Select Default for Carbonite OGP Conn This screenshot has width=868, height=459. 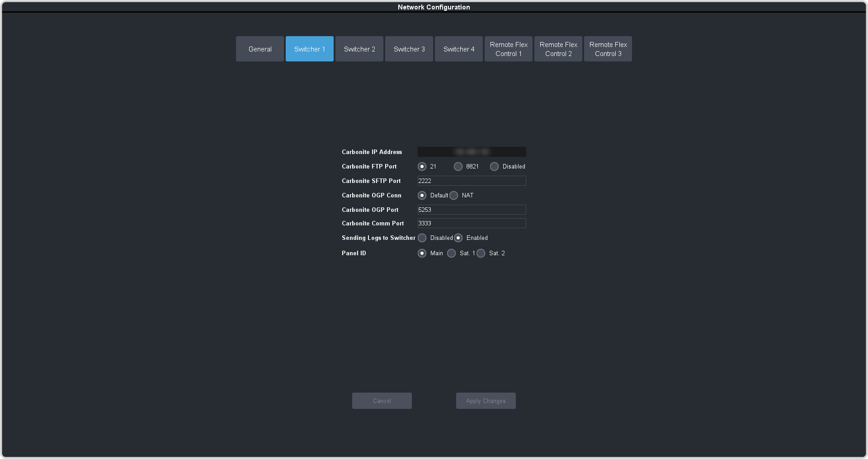coord(422,195)
